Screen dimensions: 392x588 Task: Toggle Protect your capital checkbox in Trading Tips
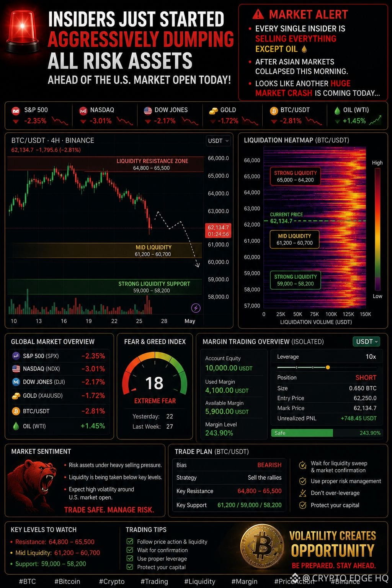click(x=130, y=567)
